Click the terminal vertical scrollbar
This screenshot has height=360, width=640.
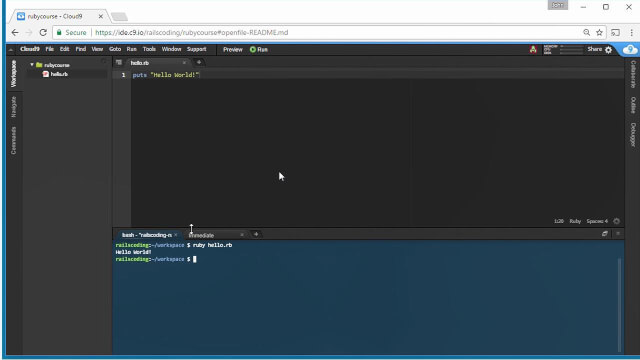(620, 304)
